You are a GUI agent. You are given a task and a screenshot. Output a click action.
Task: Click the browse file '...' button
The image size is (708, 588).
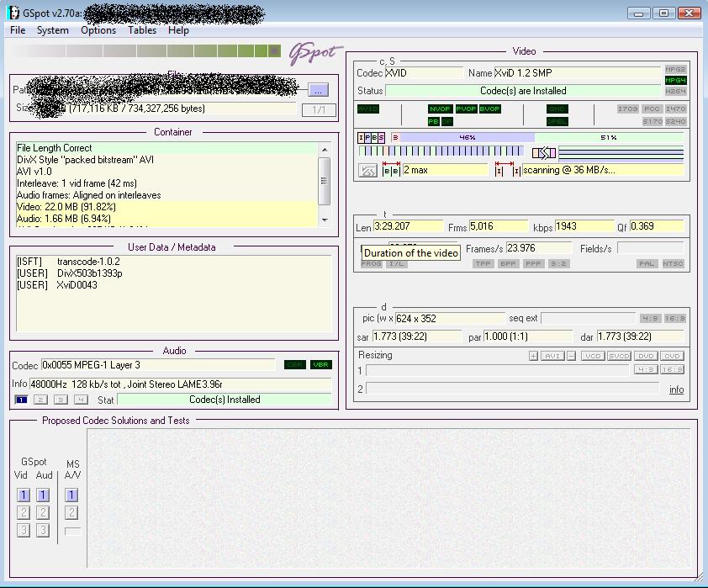(318, 90)
